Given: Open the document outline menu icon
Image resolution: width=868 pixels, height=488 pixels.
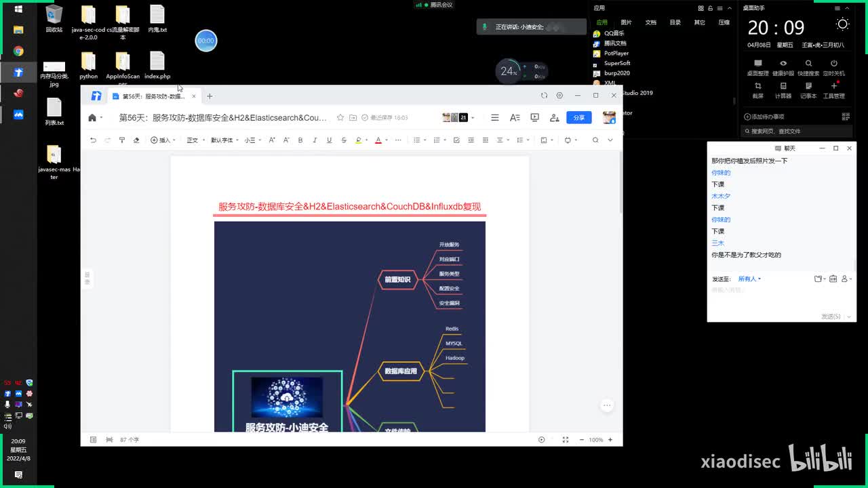Looking at the screenshot, I should 495,117.
